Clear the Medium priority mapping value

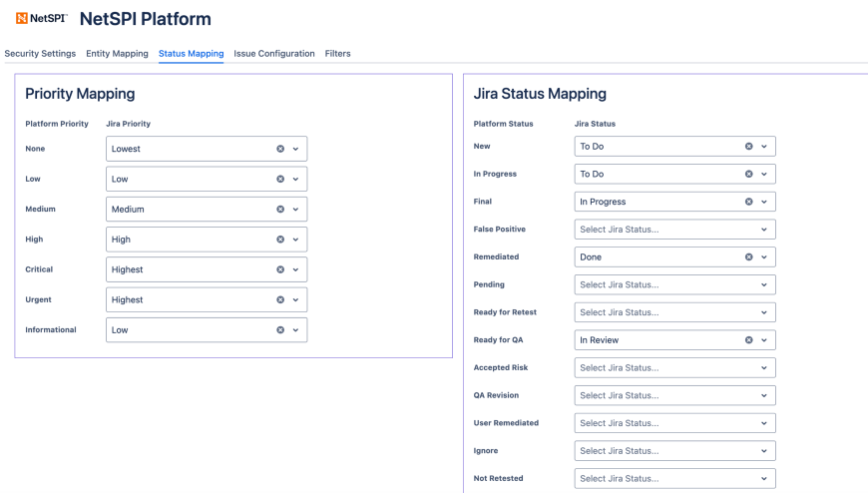point(280,210)
